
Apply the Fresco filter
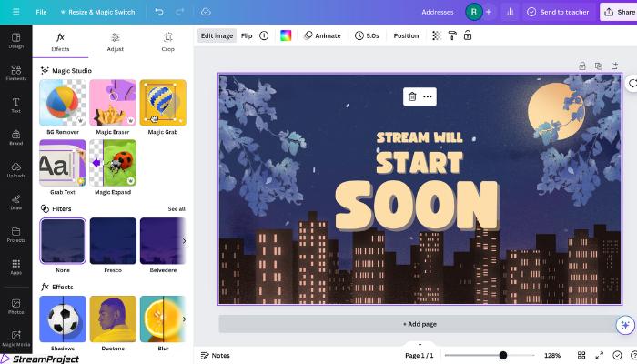click(x=113, y=241)
